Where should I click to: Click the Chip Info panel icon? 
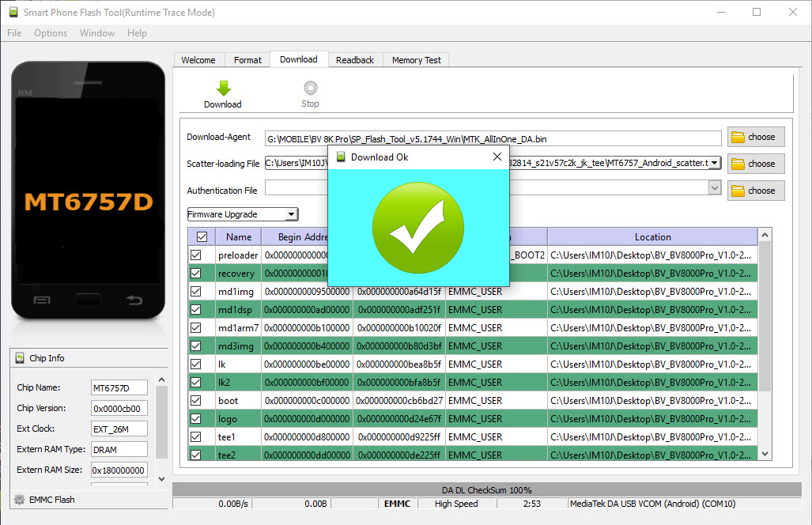pos(20,358)
